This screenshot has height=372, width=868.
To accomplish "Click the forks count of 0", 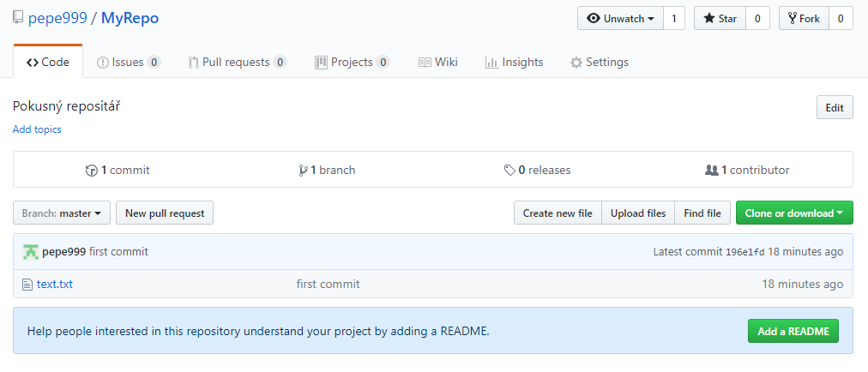I will (841, 18).
